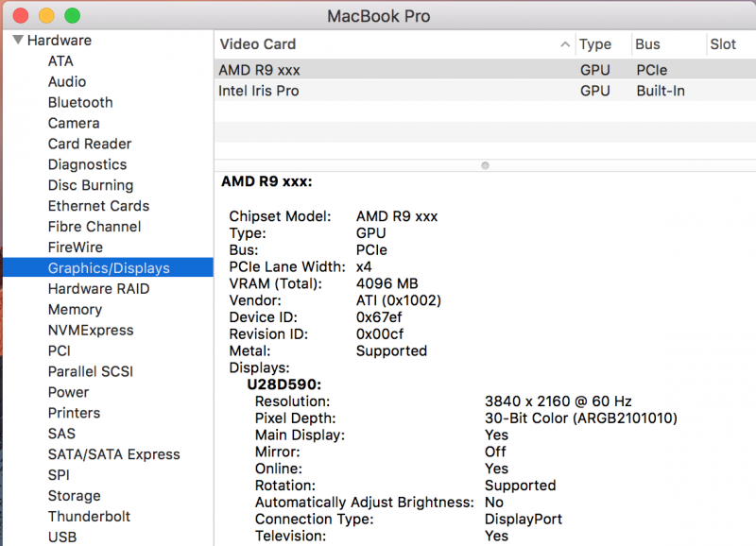756x546 pixels.
Task: Select SPI in the sidebar
Action: pyautogui.click(x=59, y=476)
